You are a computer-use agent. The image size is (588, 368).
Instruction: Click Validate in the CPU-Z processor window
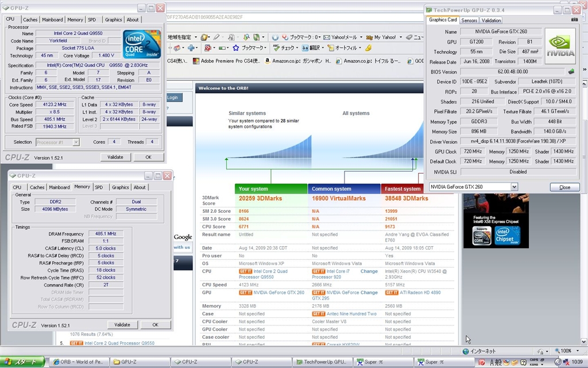coord(115,158)
